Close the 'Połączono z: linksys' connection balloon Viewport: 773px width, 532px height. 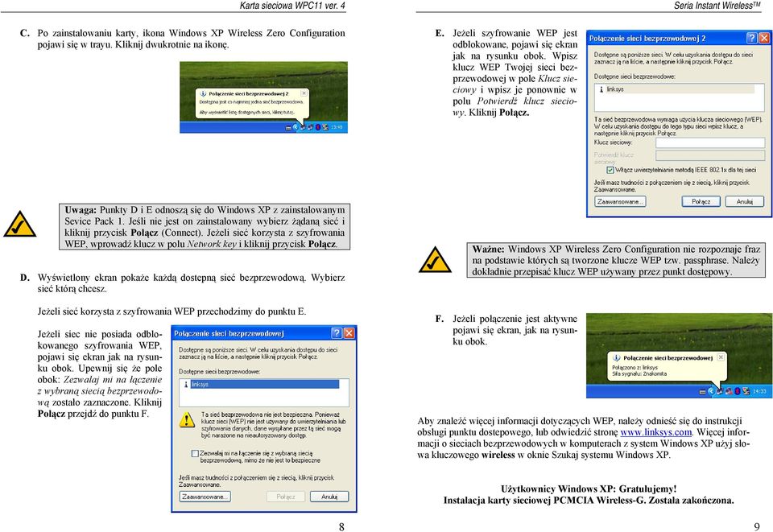(x=721, y=357)
